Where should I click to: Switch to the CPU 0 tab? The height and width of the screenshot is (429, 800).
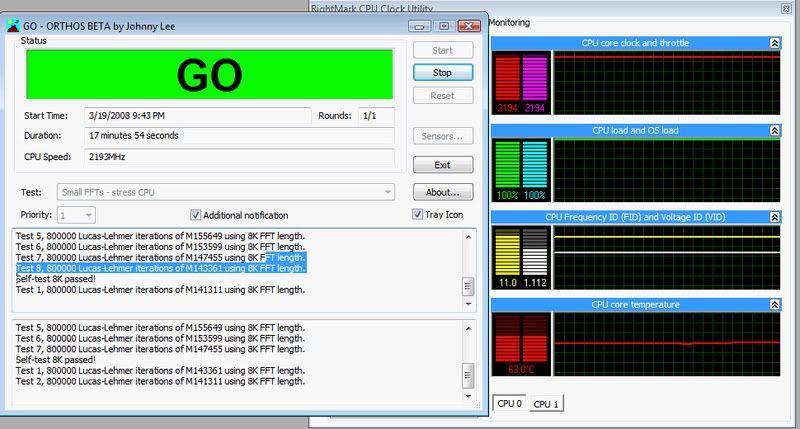tap(509, 403)
